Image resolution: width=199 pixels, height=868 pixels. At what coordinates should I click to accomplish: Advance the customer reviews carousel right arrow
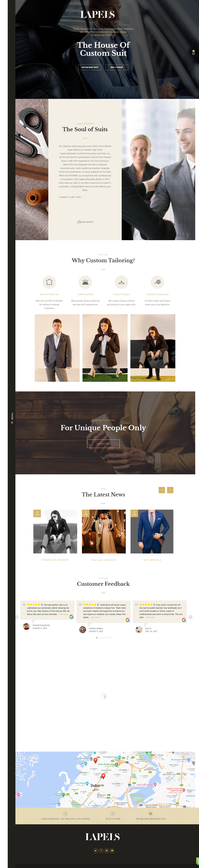pos(190,617)
